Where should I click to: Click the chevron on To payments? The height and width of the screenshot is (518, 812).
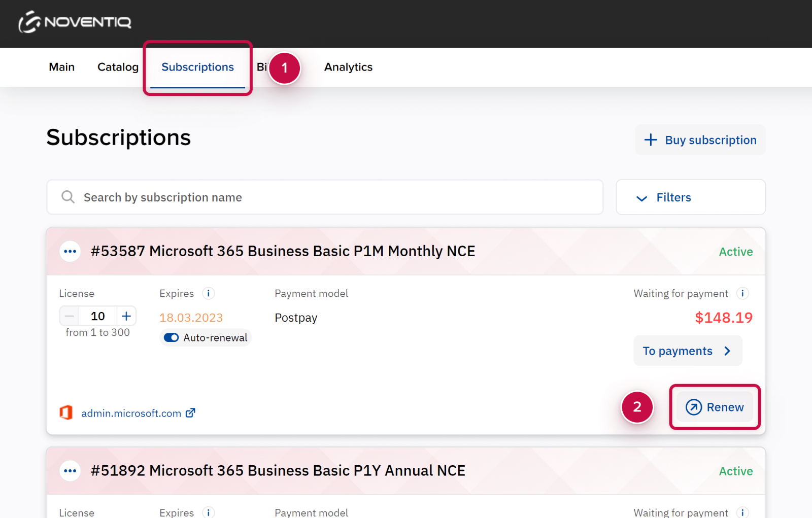click(x=727, y=351)
